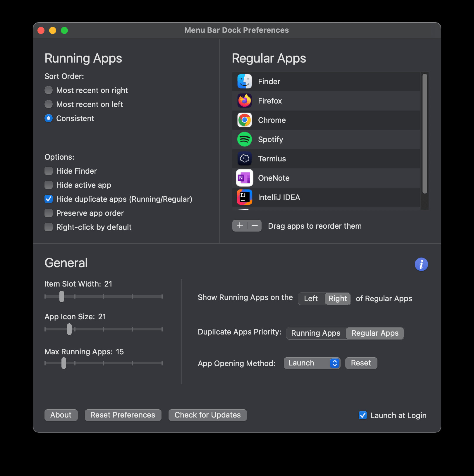Enable Preserve app order option

49,213
